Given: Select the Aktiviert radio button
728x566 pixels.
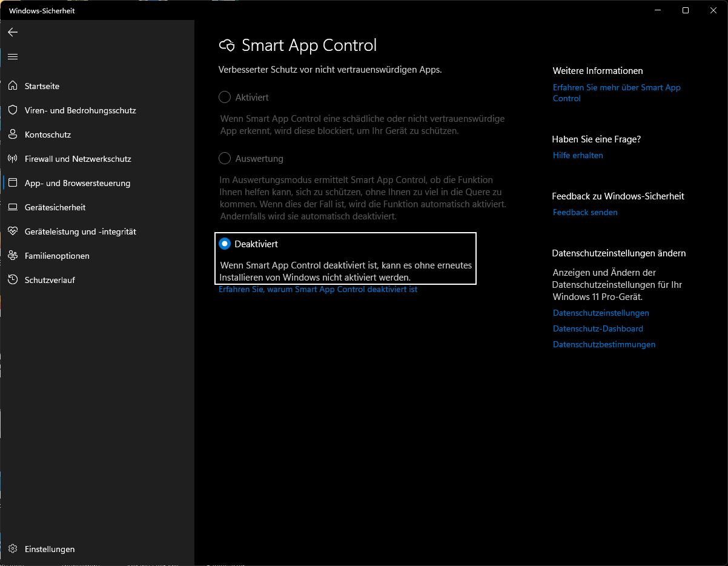Looking at the screenshot, I should (225, 97).
